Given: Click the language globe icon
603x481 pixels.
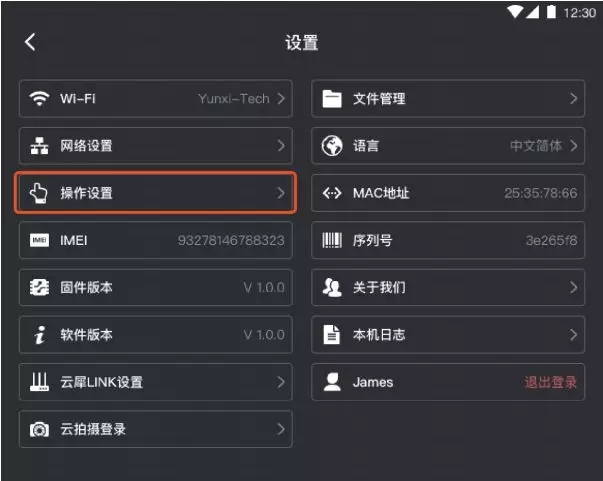Looking at the screenshot, I should point(331,146).
